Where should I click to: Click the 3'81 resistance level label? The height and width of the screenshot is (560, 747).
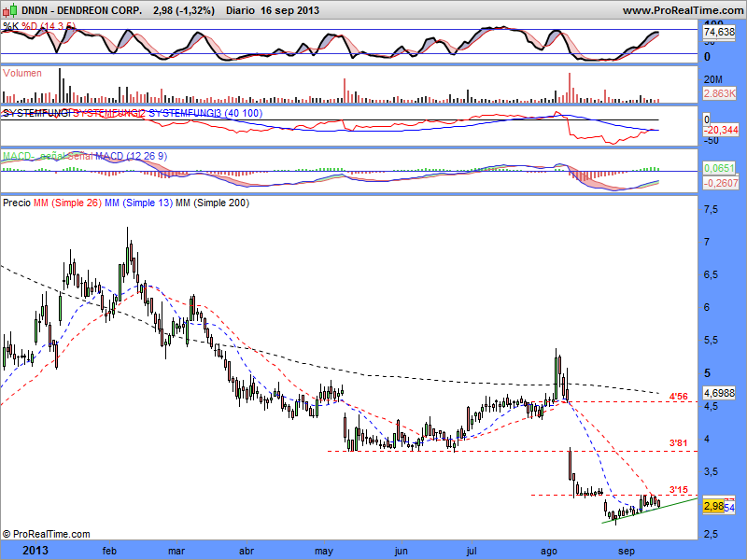tap(679, 442)
